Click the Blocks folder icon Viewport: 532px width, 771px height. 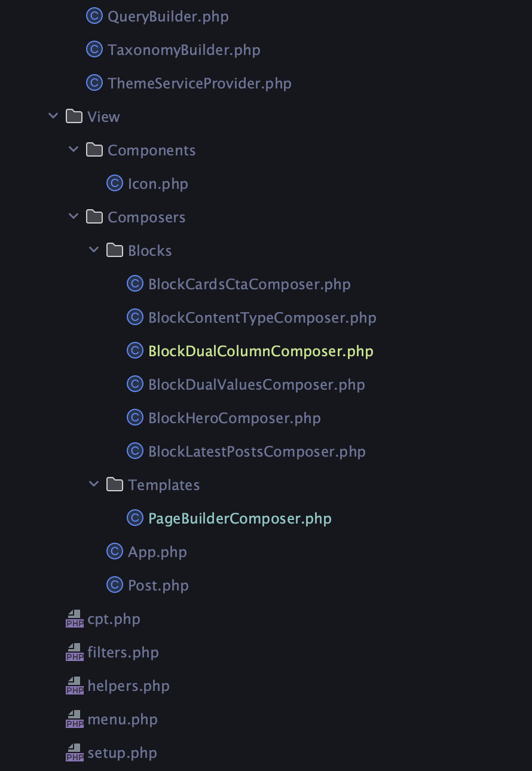[115, 250]
